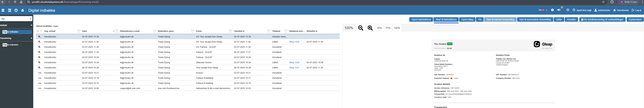
Task: Open the list view icon in header
Action: [x=9, y=11]
